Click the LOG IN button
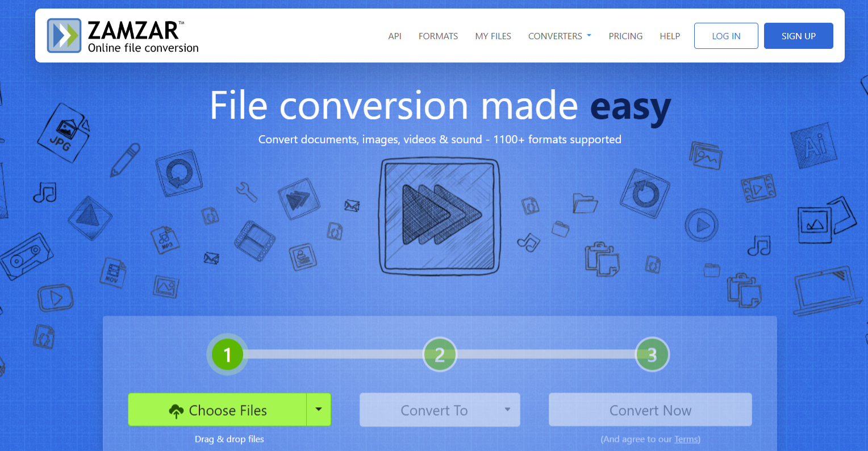868x451 pixels. tap(726, 36)
